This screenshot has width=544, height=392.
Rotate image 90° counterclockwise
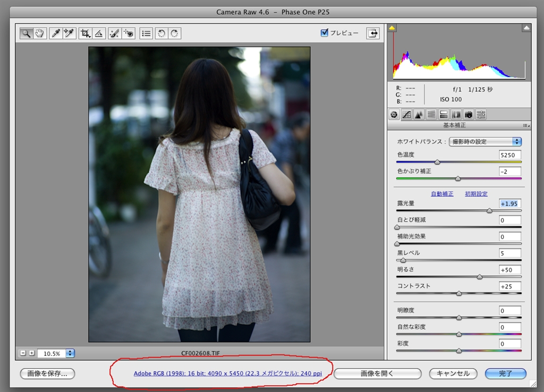[x=161, y=33]
